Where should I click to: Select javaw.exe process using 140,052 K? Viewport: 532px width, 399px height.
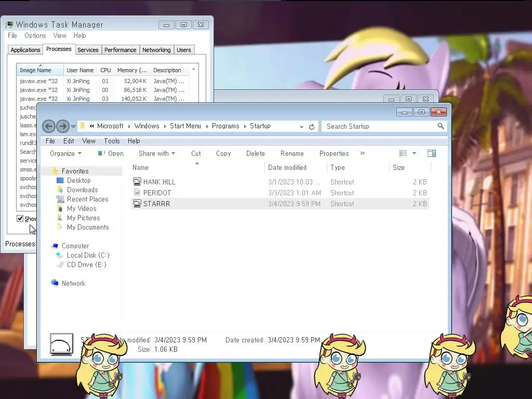point(103,99)
